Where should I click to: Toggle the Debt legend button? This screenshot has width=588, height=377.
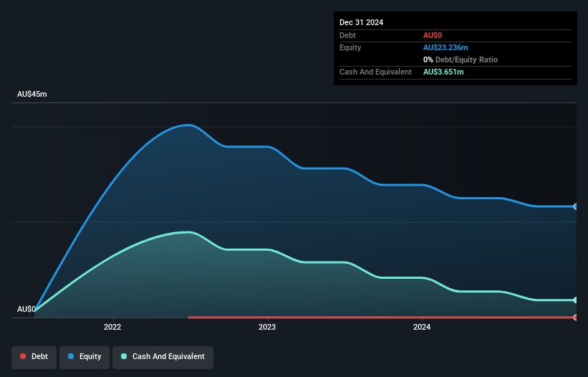[34, 357]
